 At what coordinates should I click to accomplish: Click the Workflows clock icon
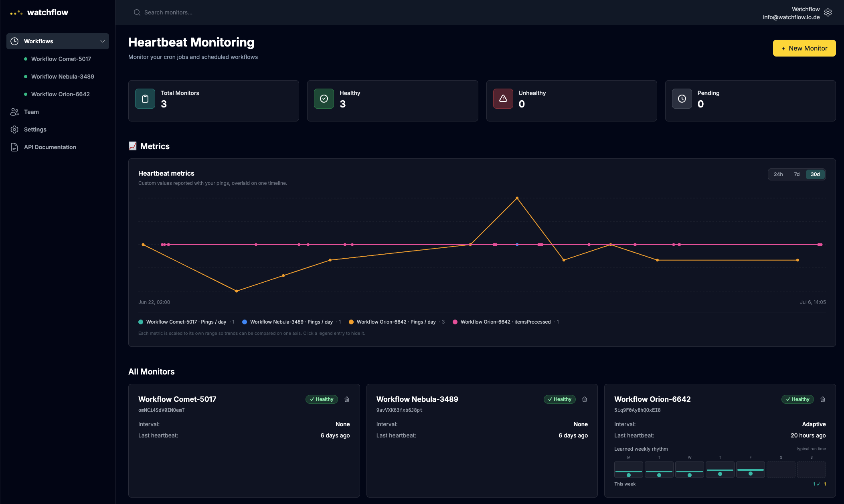[14, 41]
